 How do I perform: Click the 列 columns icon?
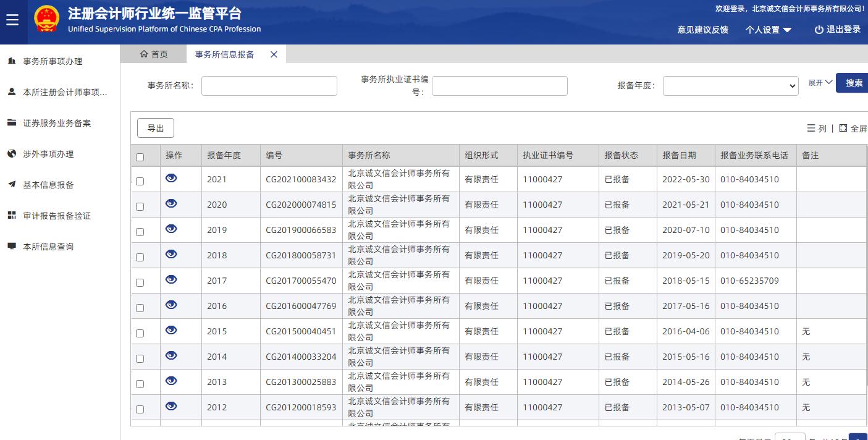point(811,129)
